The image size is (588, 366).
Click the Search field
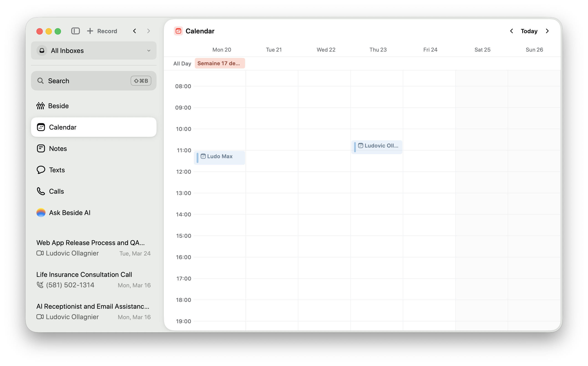point(94,81)
